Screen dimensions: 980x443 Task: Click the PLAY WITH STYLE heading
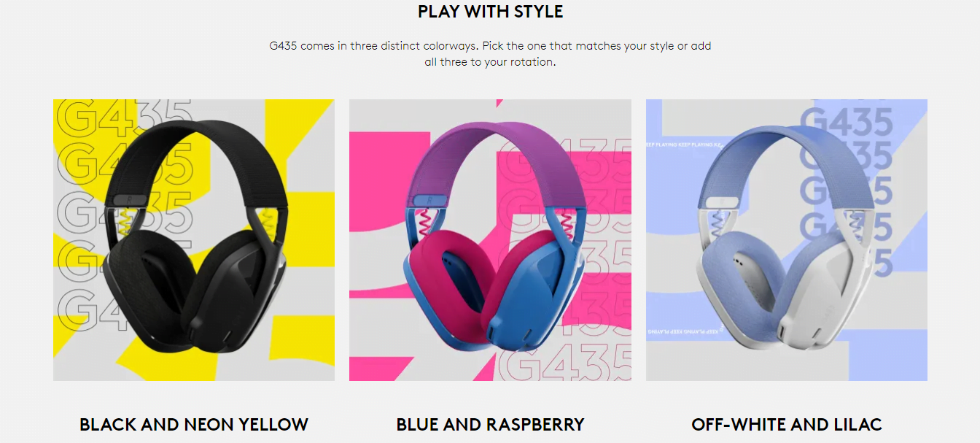click(x=490, y=12)
